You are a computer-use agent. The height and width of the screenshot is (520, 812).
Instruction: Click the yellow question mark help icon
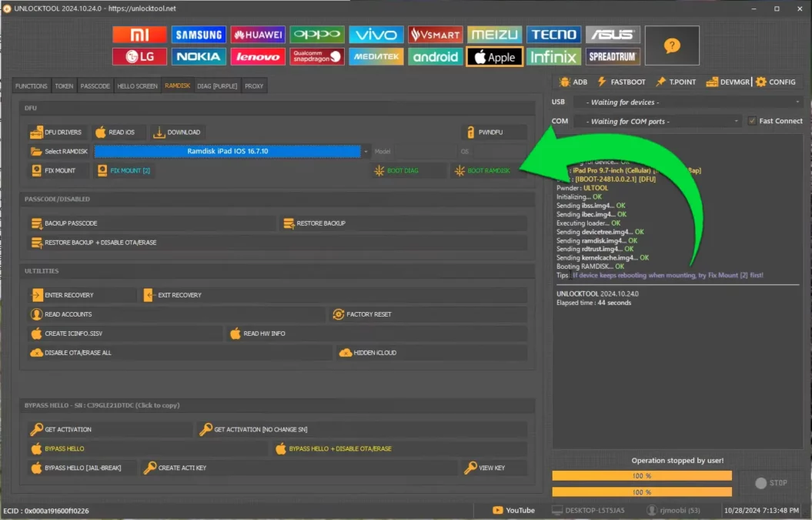pos(672,46)
